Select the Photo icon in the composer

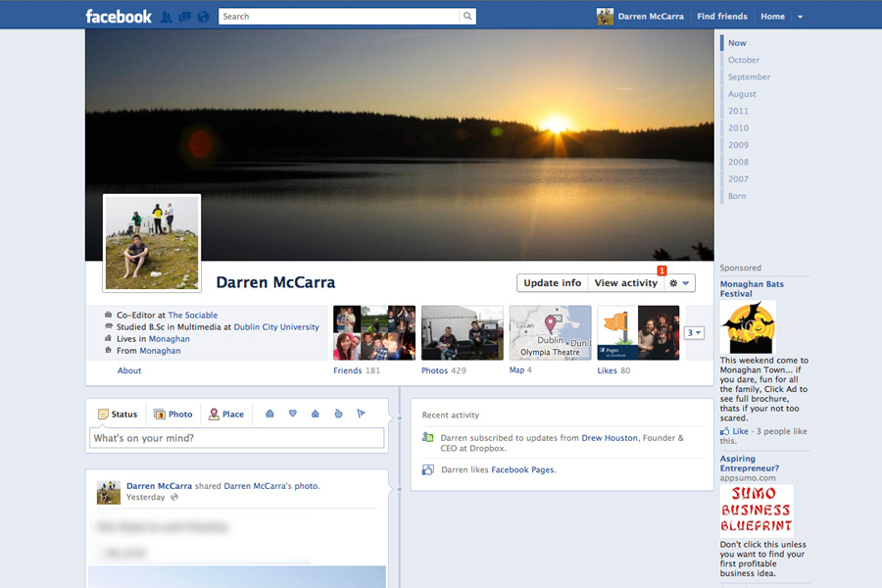click(173, 414)
